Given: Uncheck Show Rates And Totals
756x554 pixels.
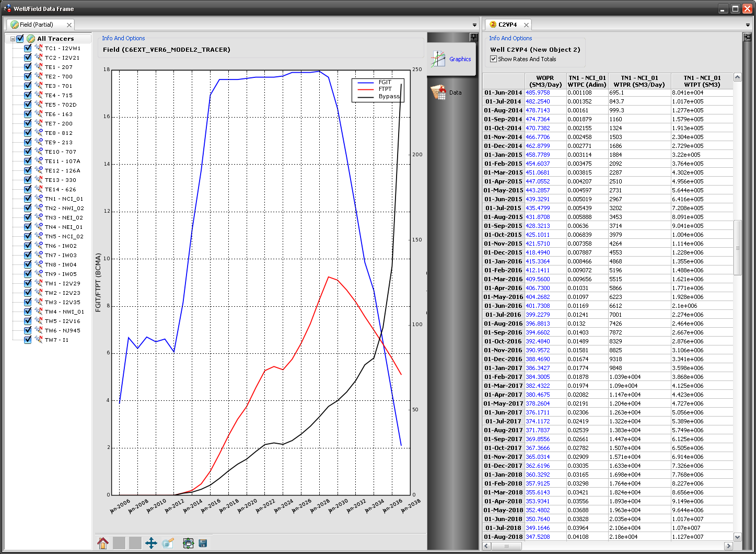Looking at the screenshot, I should coord(493,59).
